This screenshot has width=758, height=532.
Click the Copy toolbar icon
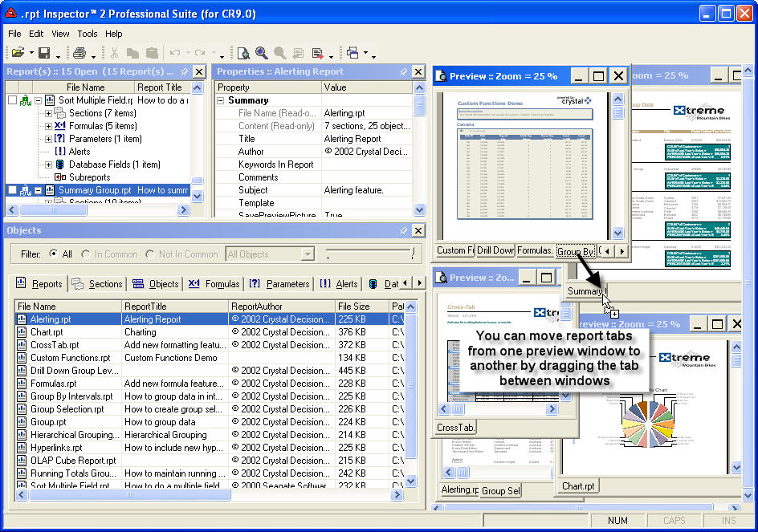point(132,52)
